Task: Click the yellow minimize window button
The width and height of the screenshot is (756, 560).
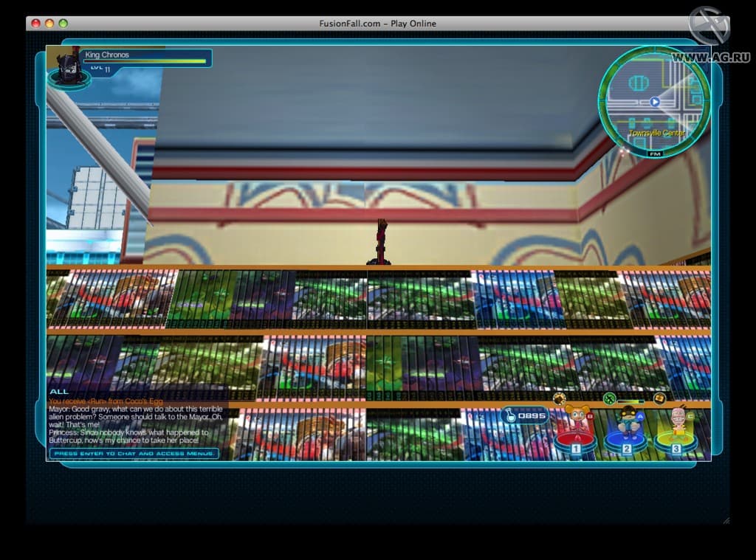Action: point(49,23)
